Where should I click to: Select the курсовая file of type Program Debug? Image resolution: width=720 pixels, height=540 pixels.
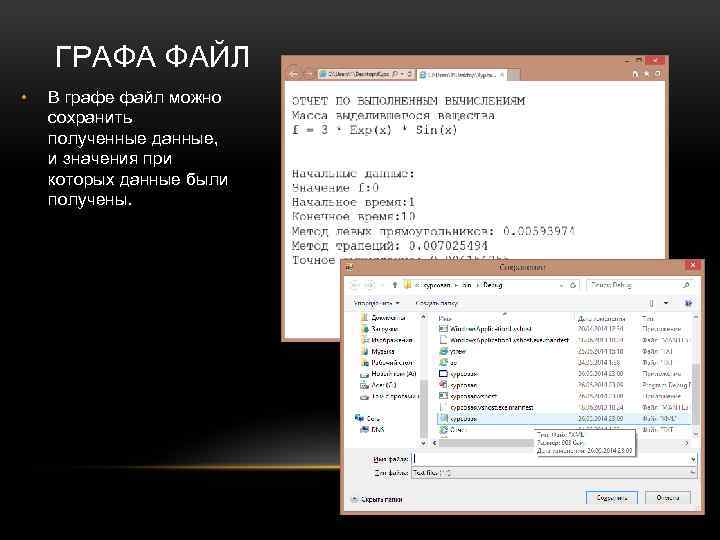[x=458, y=385]
